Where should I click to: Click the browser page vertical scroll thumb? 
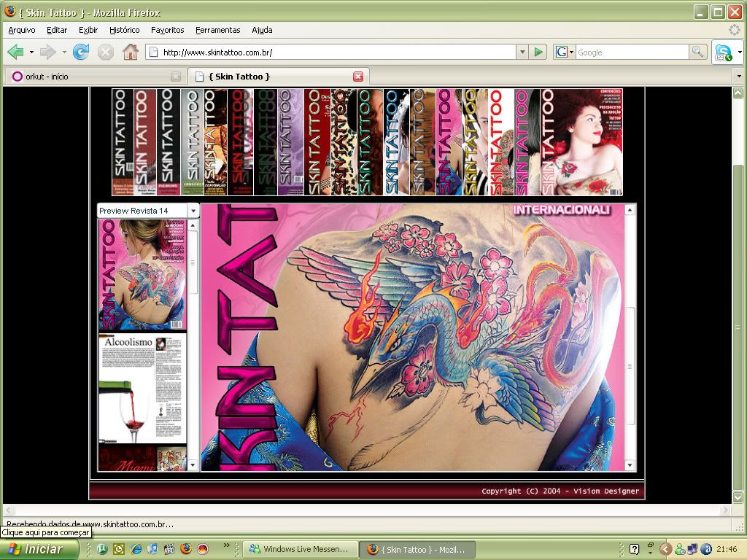(x=738, y=327)
